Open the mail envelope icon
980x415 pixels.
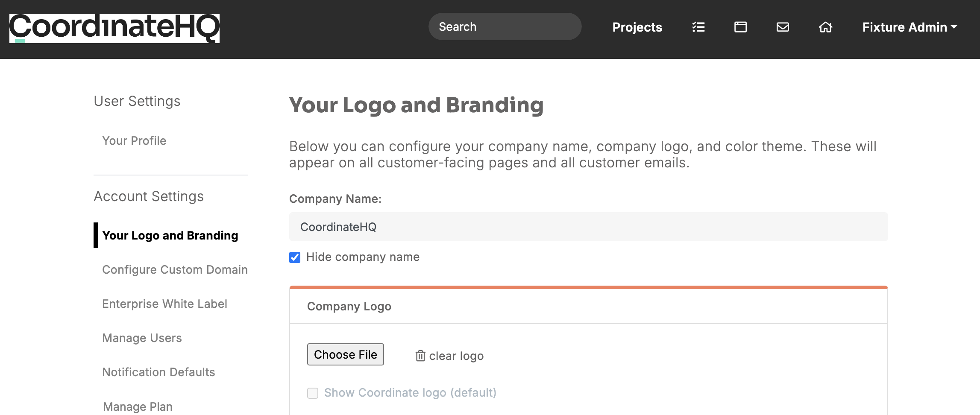[783, 27]
